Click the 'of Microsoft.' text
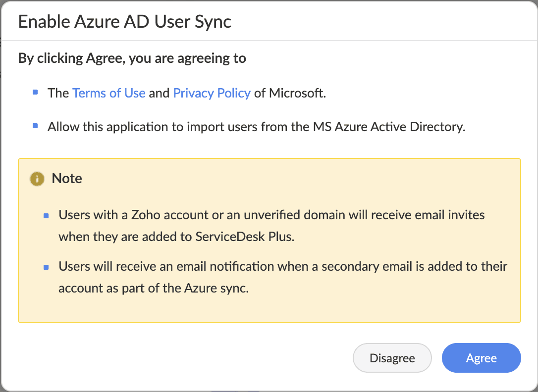The width and height of the screenshot is (538, 392). [290, 93]
